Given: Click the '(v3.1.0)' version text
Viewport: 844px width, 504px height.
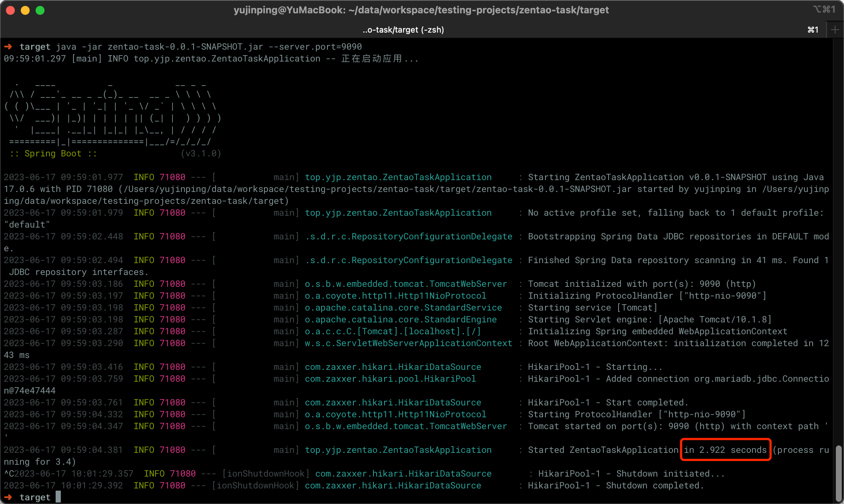Looking at the screenshot, I should [201, 153].
